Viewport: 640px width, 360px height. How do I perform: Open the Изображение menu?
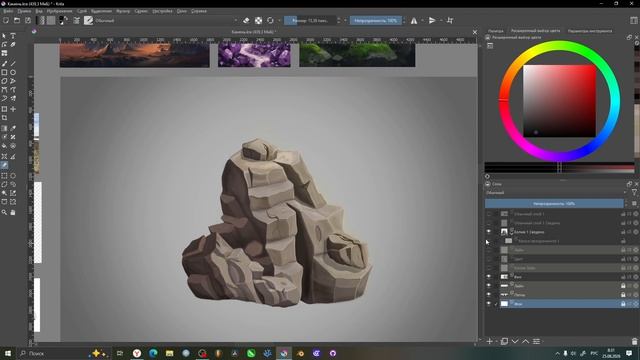59,11
